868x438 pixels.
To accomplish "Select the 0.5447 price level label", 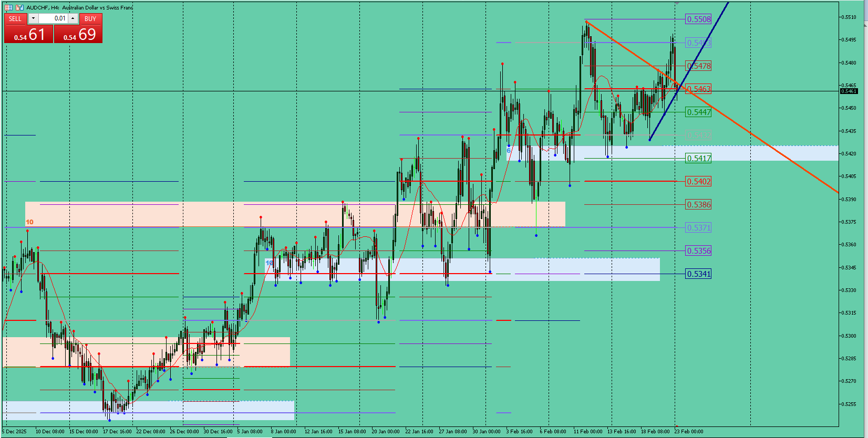I will point(698,112).
